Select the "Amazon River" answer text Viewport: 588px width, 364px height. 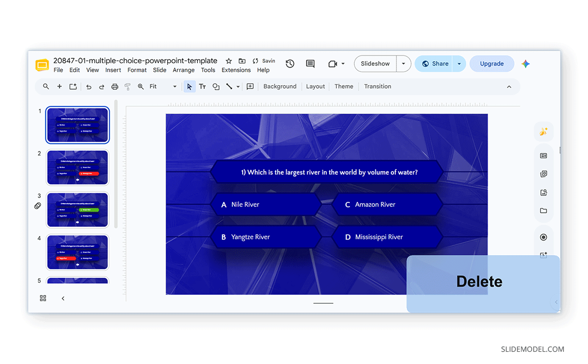coord(375,204)
